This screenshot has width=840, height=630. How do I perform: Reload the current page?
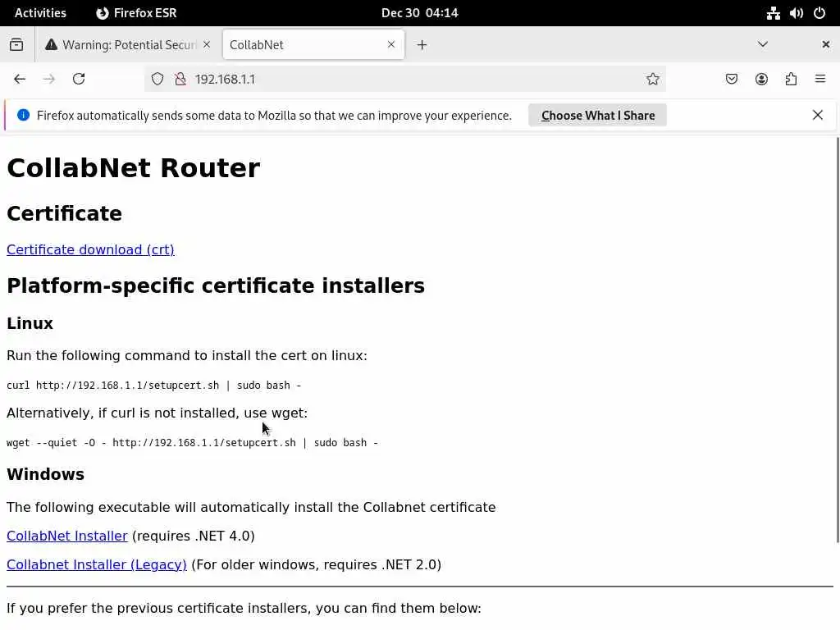(79, 80)
